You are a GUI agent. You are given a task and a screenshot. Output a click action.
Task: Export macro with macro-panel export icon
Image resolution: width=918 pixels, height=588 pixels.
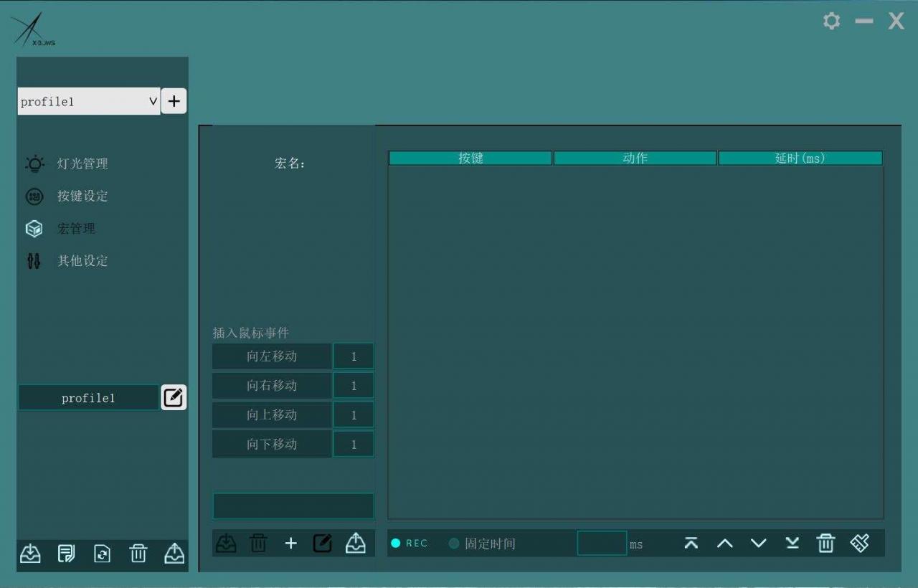pyautogui.click(x=356, y=544)
